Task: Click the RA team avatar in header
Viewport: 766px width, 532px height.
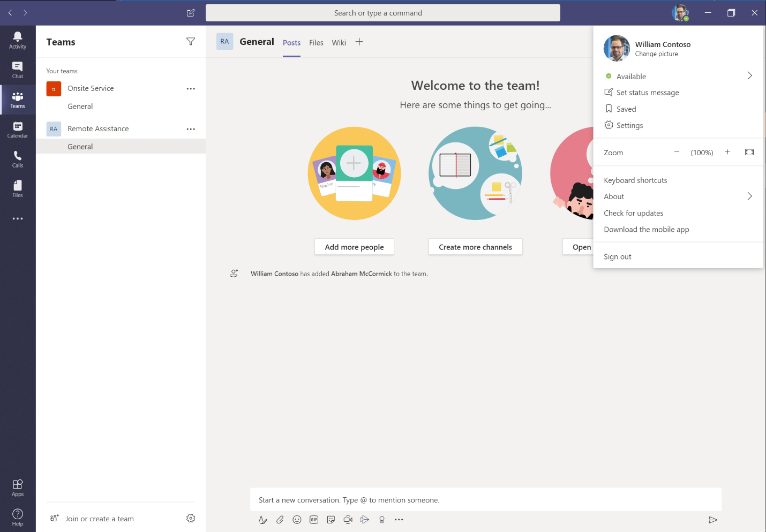Action: 224,42
